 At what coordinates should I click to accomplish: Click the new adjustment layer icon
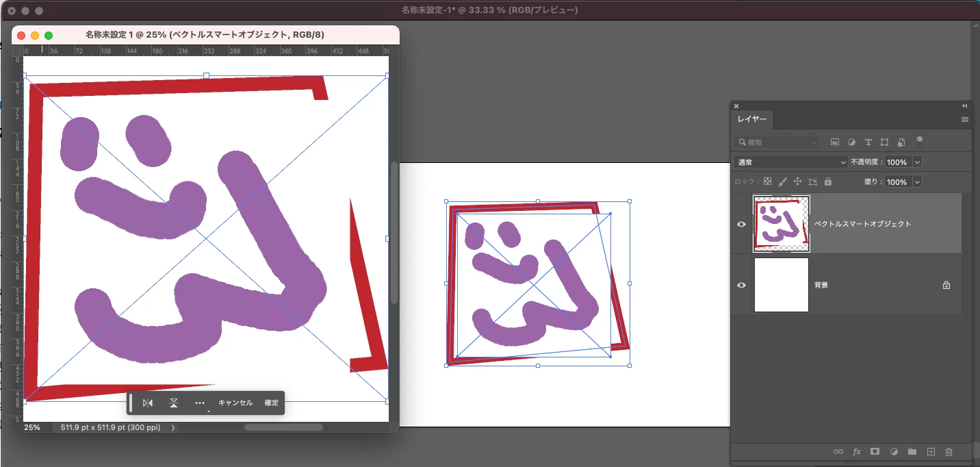[894, 452]
